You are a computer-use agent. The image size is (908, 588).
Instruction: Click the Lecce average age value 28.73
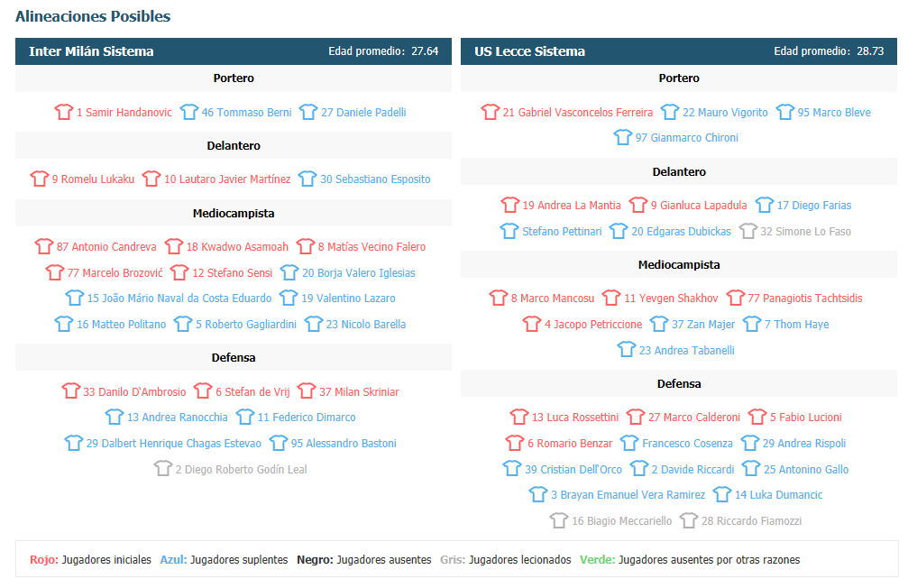[x=870, y=51]
